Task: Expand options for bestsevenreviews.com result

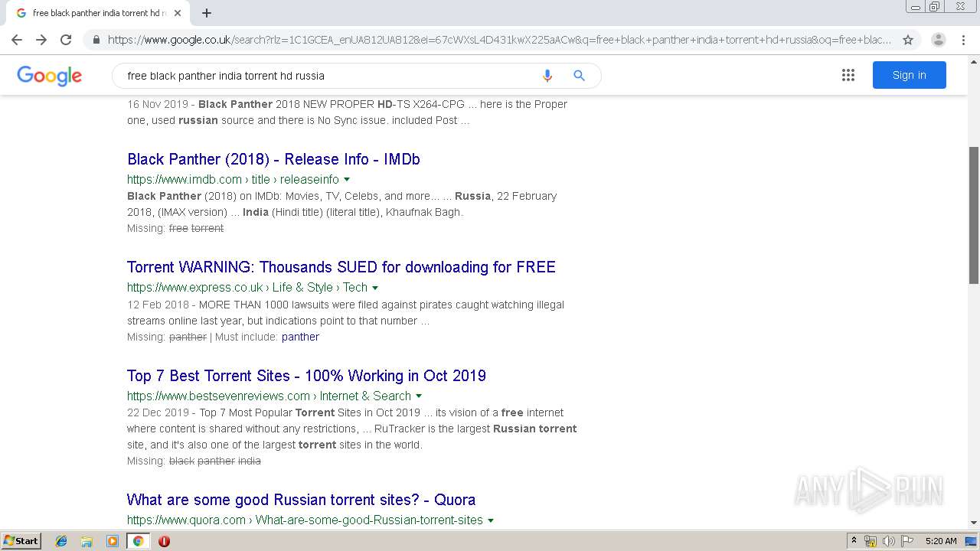Action: tap(419, 396)
